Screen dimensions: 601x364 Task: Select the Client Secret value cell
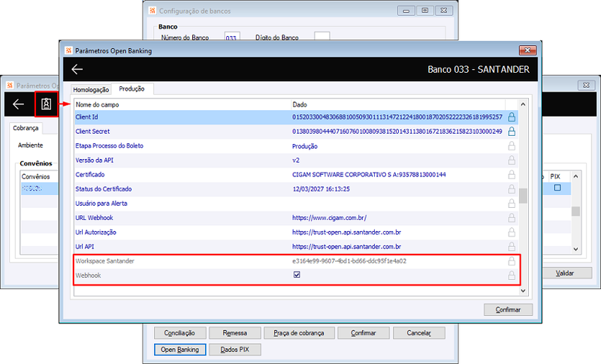pyautogui.click(x=397, y=131)
